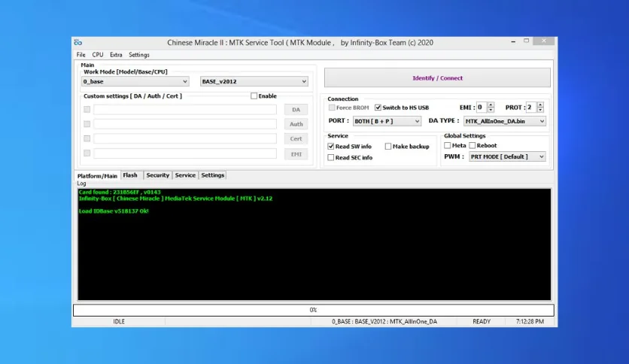This screenshot has width=629, height=364.
Task: Enable the Make backup checkbox
Action: point(388,147)
